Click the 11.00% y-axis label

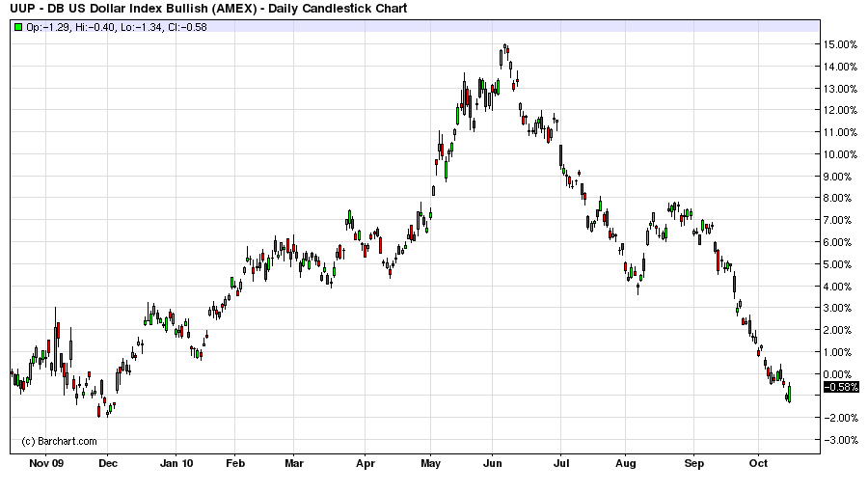[x=840, y=132]
